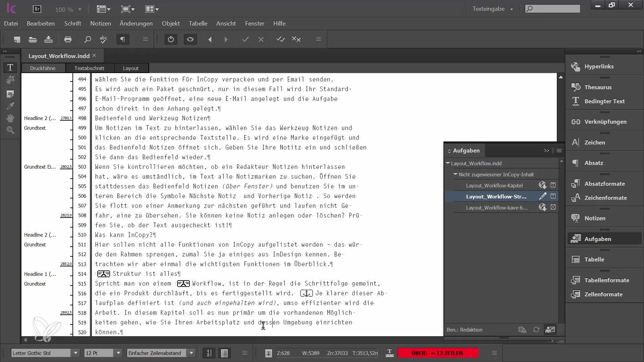
Task: Switch to the Layout tab
Action: click(131, 68)
